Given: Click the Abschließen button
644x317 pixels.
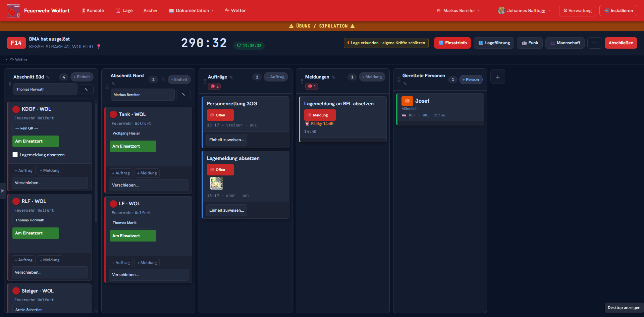Looking at the screenshot, I should (621, 43).
